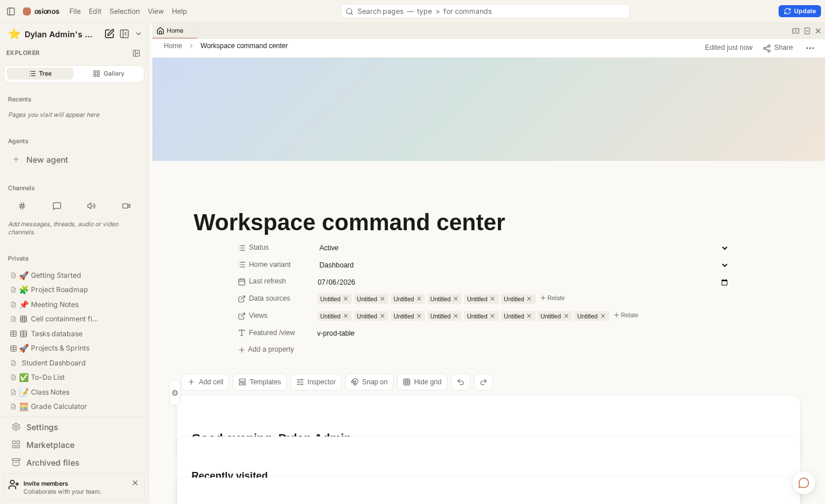The width and height of the screenshot is (825, 504).
Task: Open Project Roadmap page in sidebar
Action: coord(59,290)
